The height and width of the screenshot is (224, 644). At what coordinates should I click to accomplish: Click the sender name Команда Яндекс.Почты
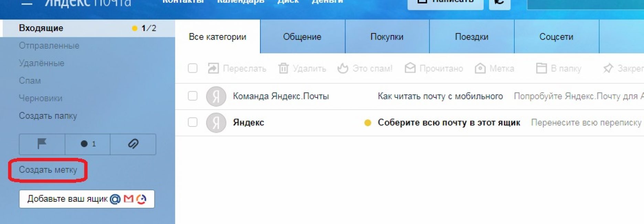point(281,96)
